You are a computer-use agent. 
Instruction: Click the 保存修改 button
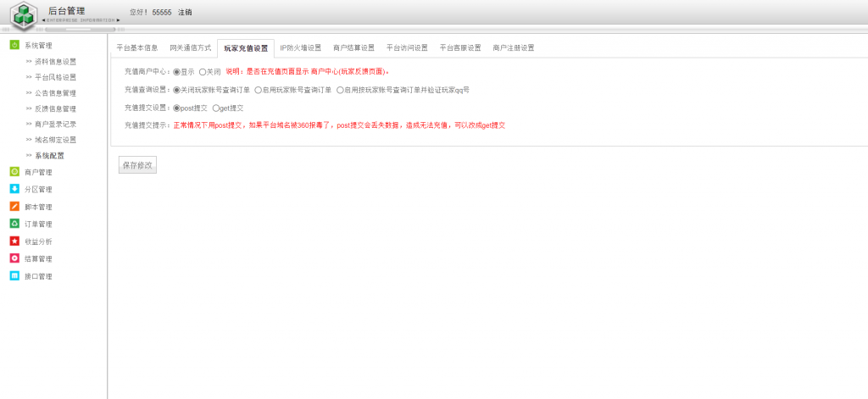click(137, 165)
